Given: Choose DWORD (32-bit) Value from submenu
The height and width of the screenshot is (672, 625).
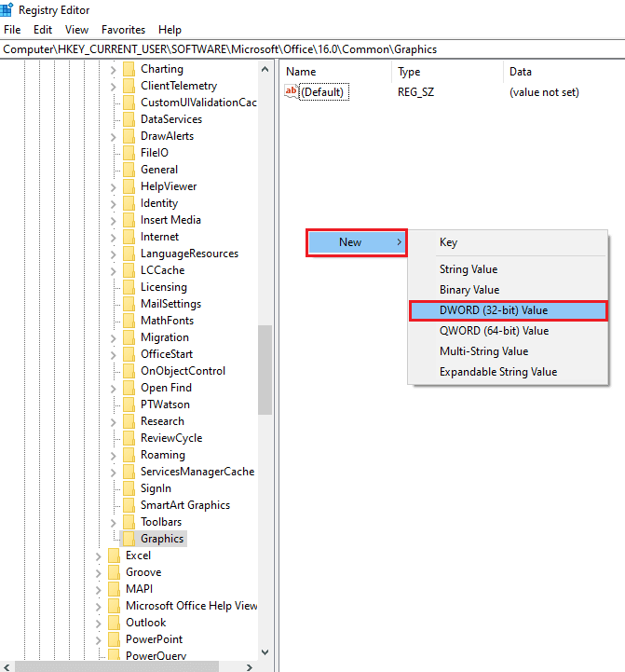Looking at the screenshot, I should pos(508,310).
